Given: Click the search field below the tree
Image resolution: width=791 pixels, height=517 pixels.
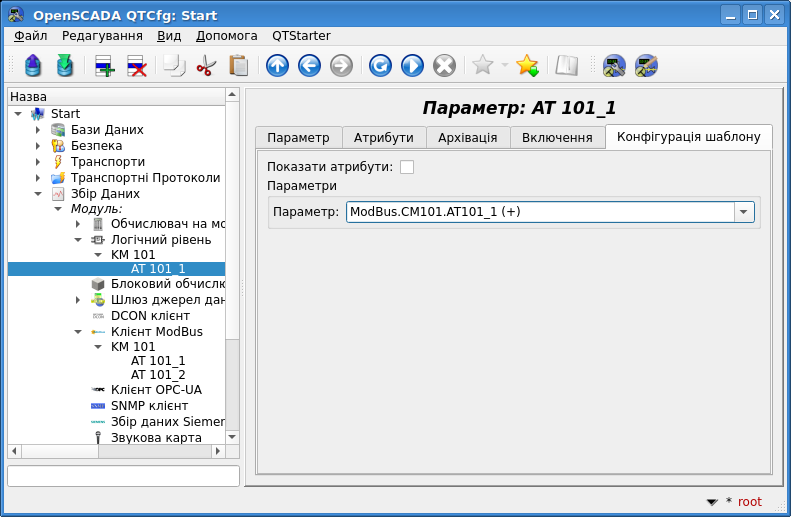Looking at the screenshot, I should point(123,476).
